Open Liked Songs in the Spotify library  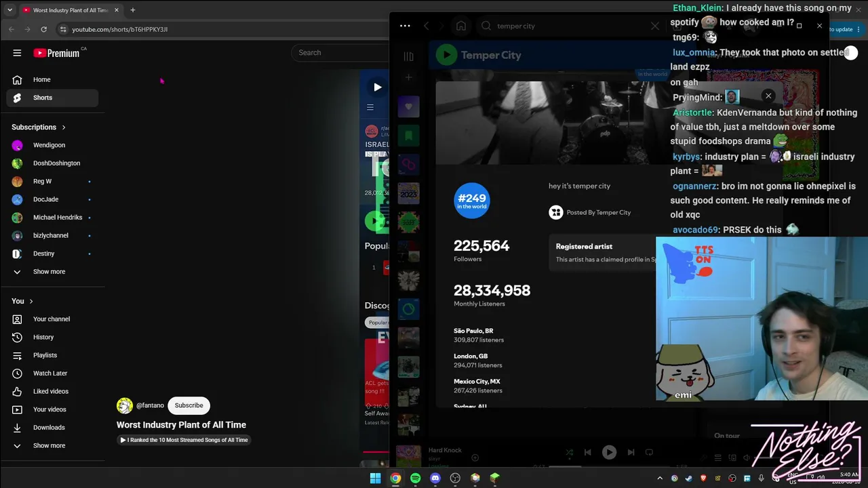click(408, 106)
